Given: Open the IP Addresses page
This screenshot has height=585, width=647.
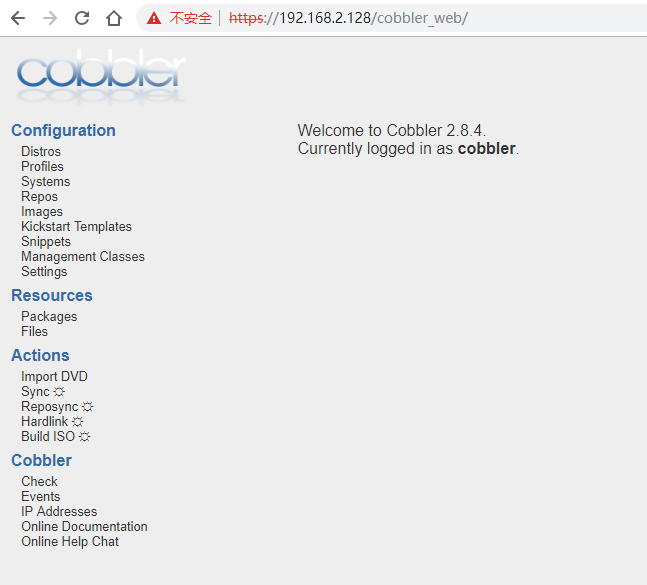Looking at the screenshot, I should click(x=59, y=512).
